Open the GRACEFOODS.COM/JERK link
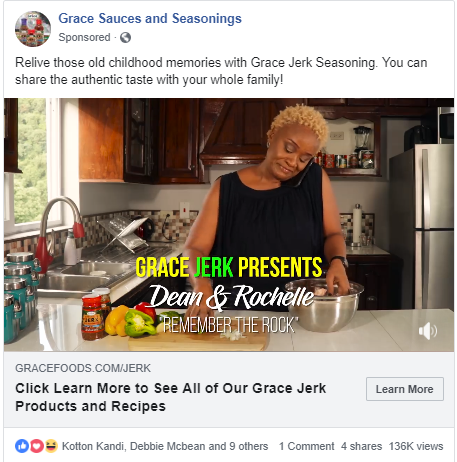 click(x=83, y=368)
